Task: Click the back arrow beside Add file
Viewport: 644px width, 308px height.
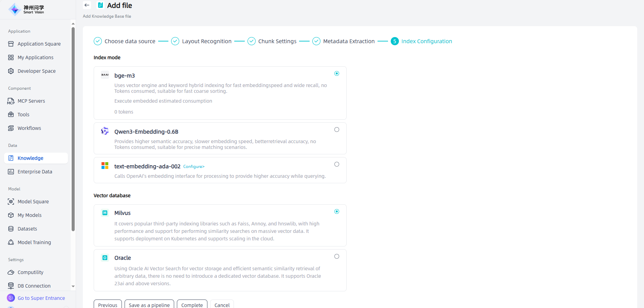Action: (87, 5)
